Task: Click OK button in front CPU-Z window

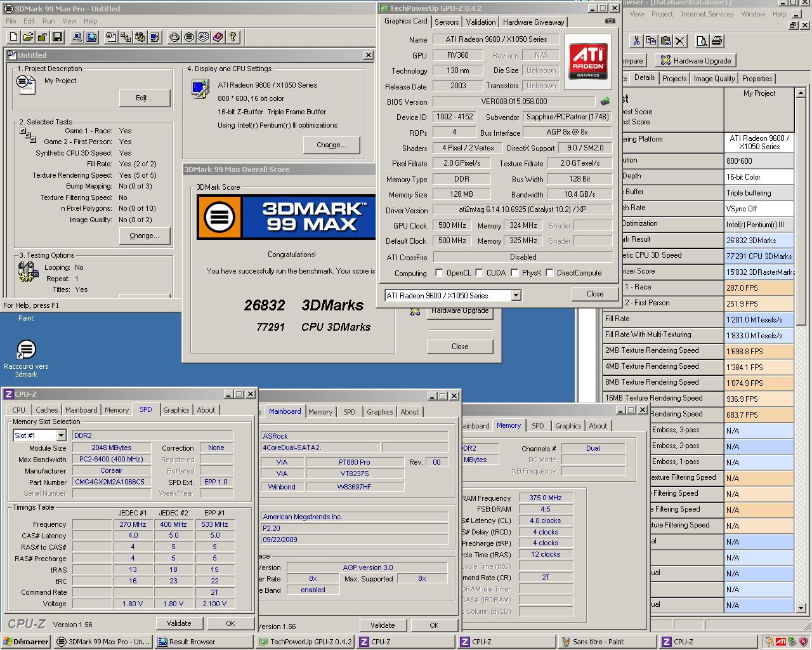Action: point(230,623)
